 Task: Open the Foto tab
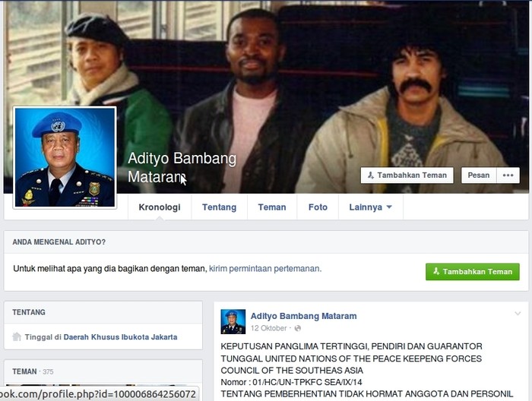318,207
